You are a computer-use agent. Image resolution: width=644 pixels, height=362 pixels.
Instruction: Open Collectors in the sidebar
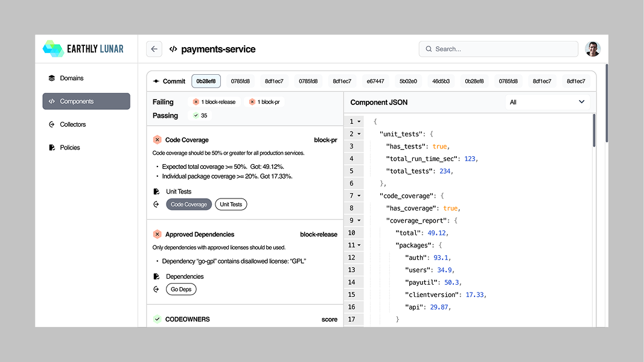pyautogui.click(x=86, y=124)
